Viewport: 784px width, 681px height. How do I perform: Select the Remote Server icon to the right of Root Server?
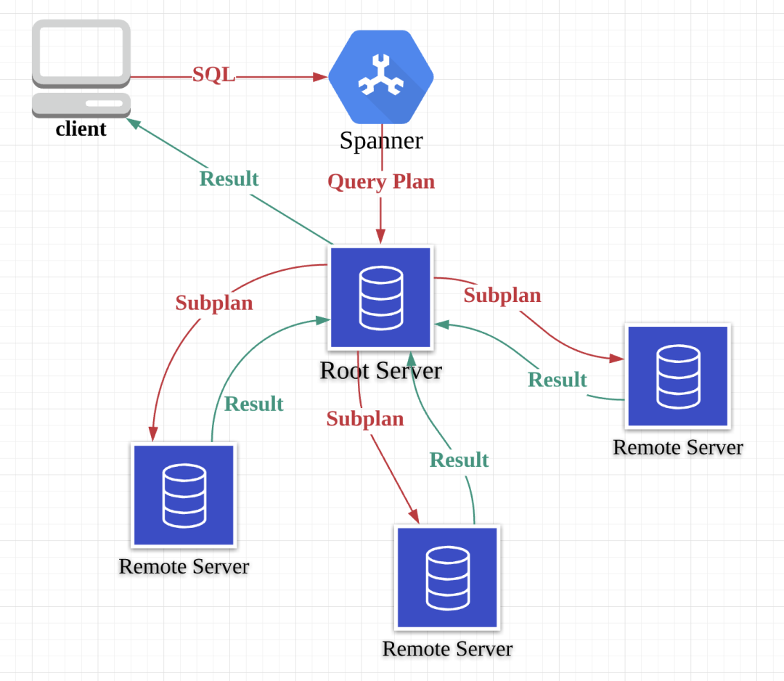coord(678,376)
